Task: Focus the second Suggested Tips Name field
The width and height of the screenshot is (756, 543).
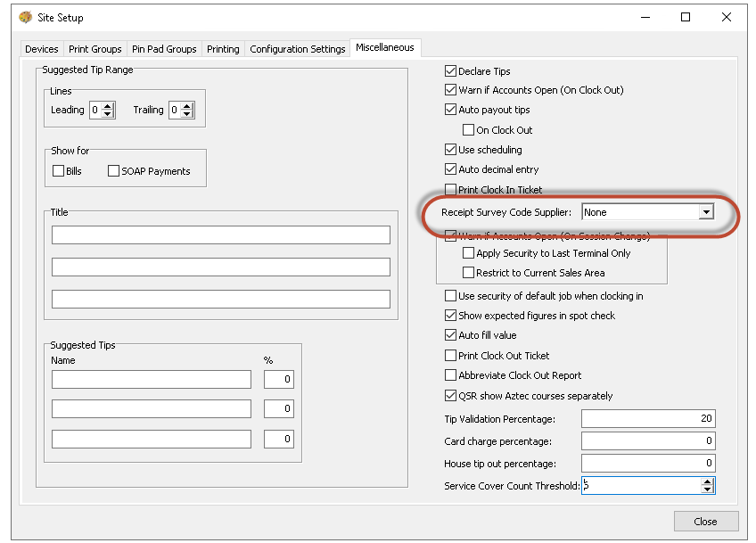Action: [152, 409]
